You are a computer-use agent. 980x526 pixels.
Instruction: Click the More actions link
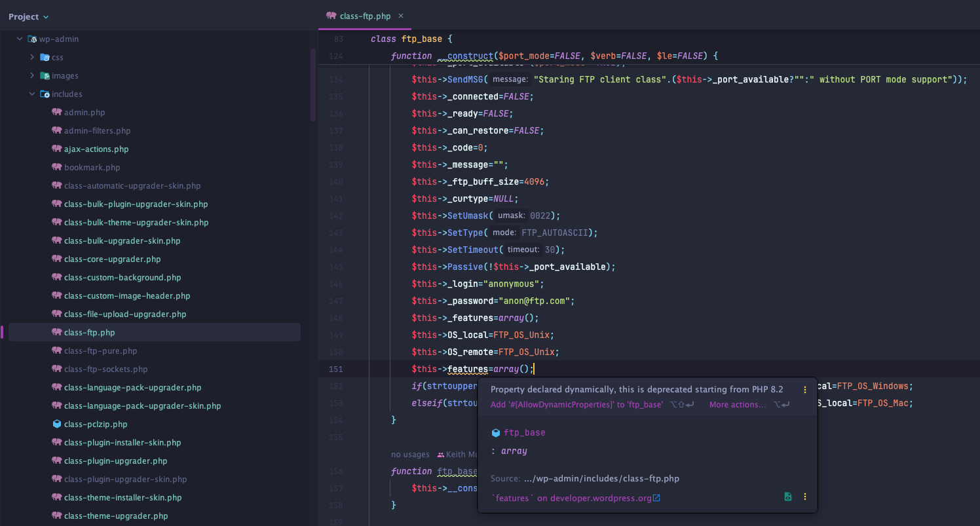coord(737,405)
